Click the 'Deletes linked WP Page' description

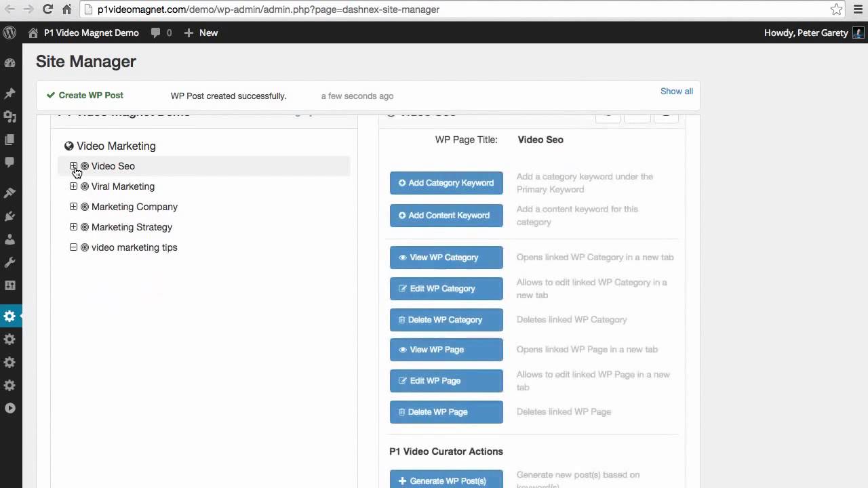click(564, 412)
